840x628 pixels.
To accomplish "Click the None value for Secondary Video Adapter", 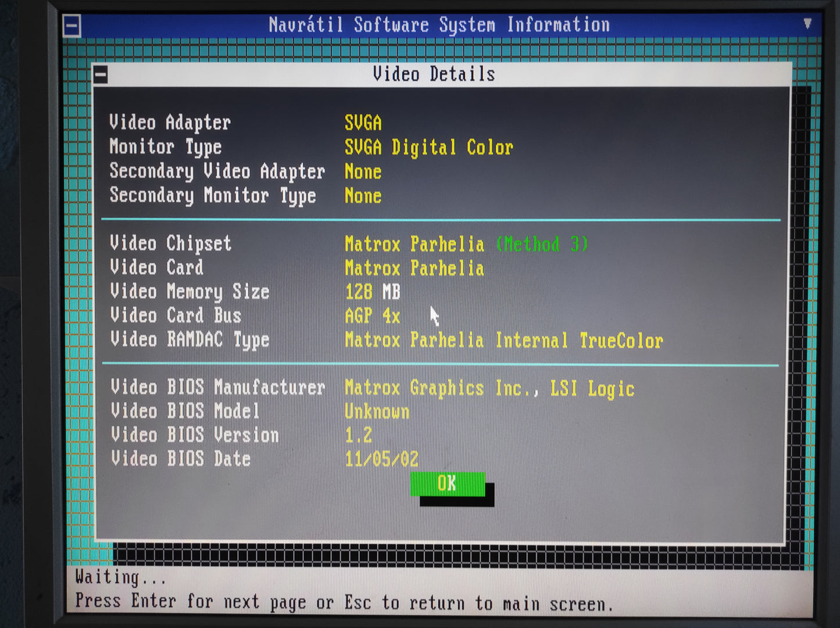I will 363,172.
